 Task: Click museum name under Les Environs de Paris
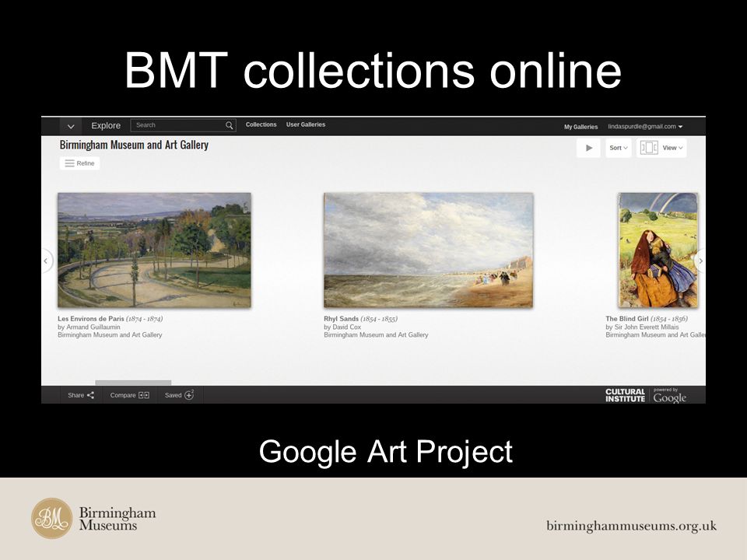point(110,334)
